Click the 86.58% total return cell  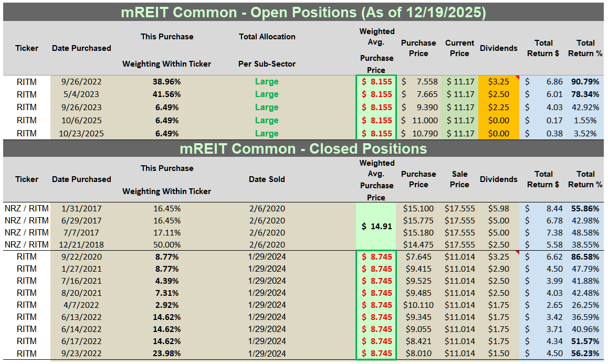coord(585,256)
